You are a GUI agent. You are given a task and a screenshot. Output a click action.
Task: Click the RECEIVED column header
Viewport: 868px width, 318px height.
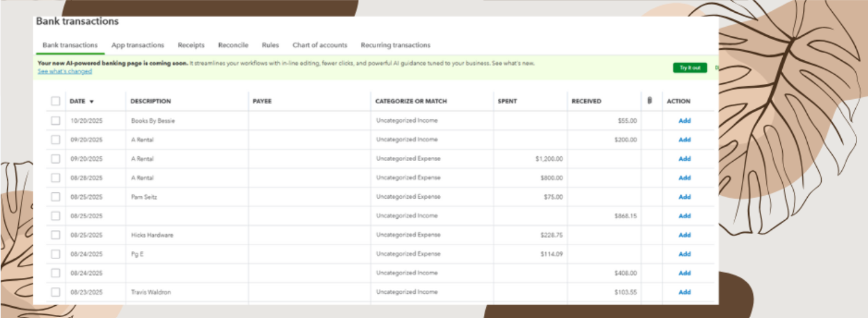point(587,102)
